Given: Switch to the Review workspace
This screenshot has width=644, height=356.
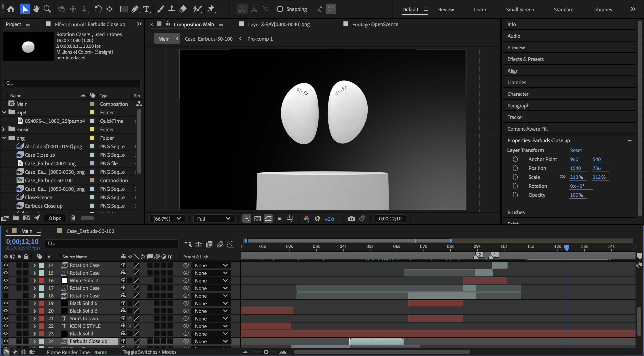Looking at the screenshot, I should click(446, 9).
